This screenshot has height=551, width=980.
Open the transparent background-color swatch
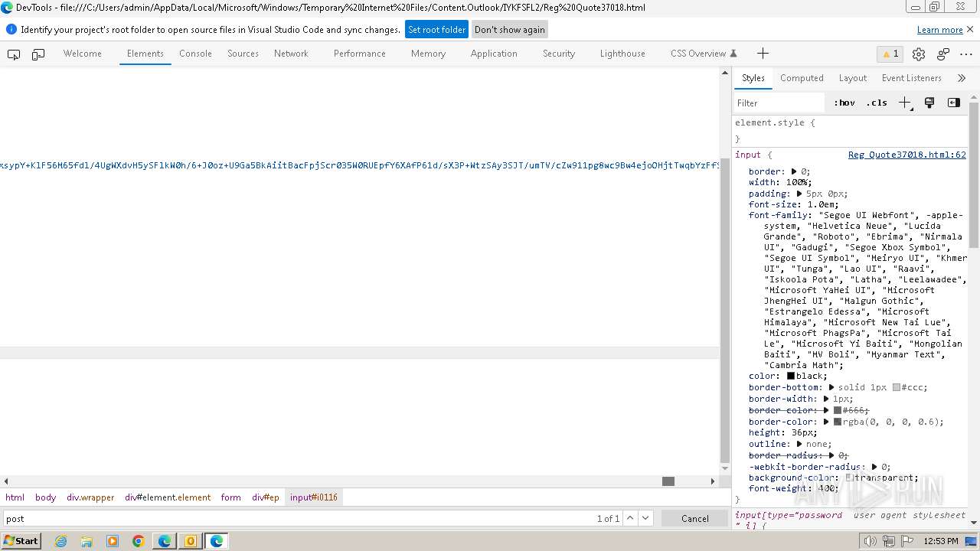(848, 478)
